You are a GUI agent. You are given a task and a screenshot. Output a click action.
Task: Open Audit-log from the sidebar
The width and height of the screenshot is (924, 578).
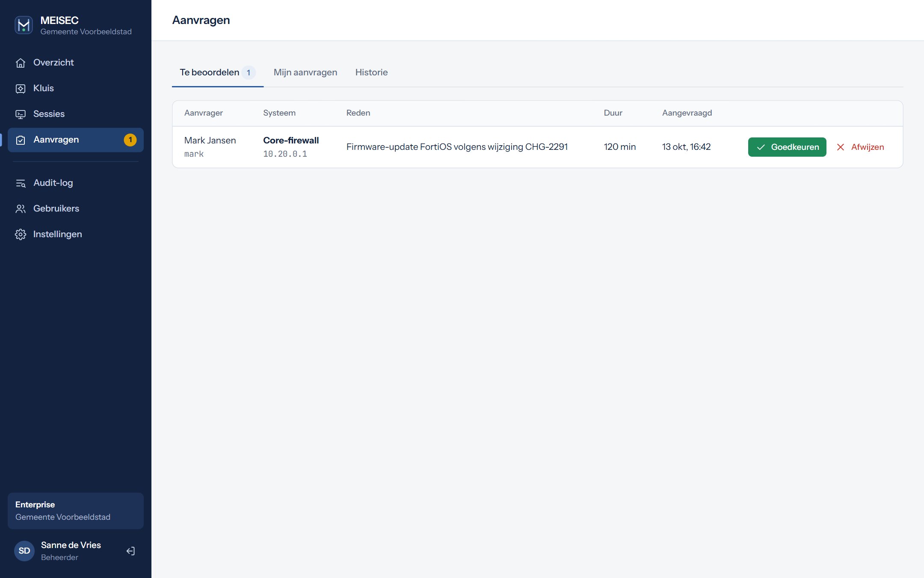pyautogui.click(x=76, y=183)
